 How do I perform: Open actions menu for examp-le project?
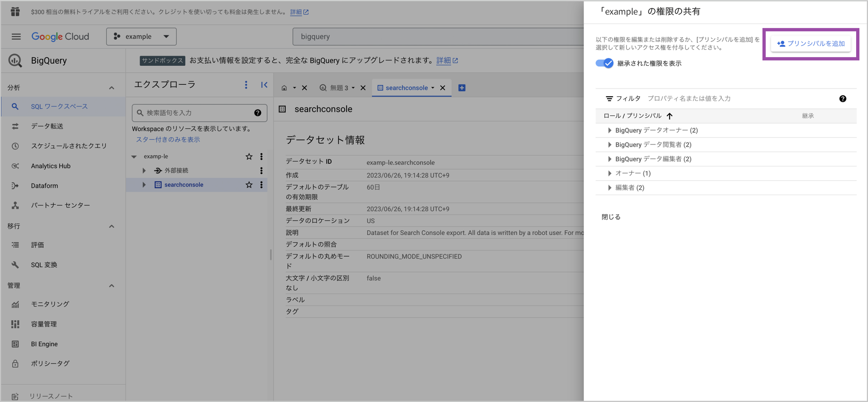click(262, 156)
